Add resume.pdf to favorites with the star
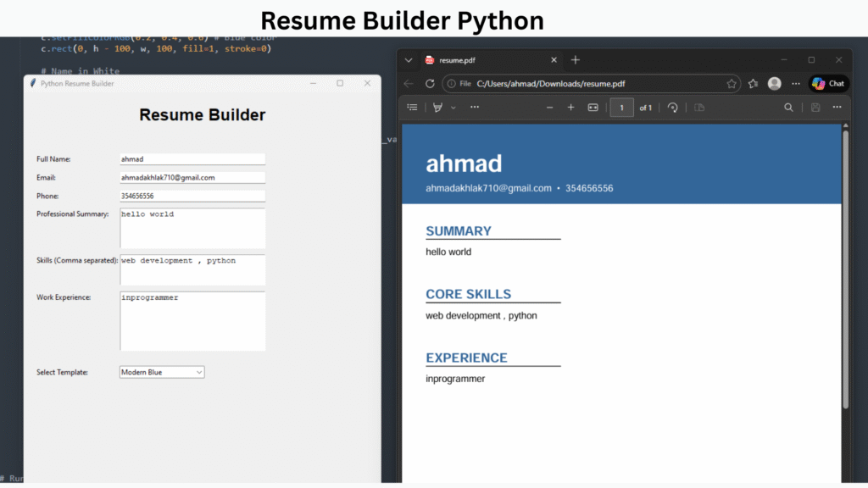The width and height of the screenshot is (868, 488). pyautogui.click(x=731, y=83)
